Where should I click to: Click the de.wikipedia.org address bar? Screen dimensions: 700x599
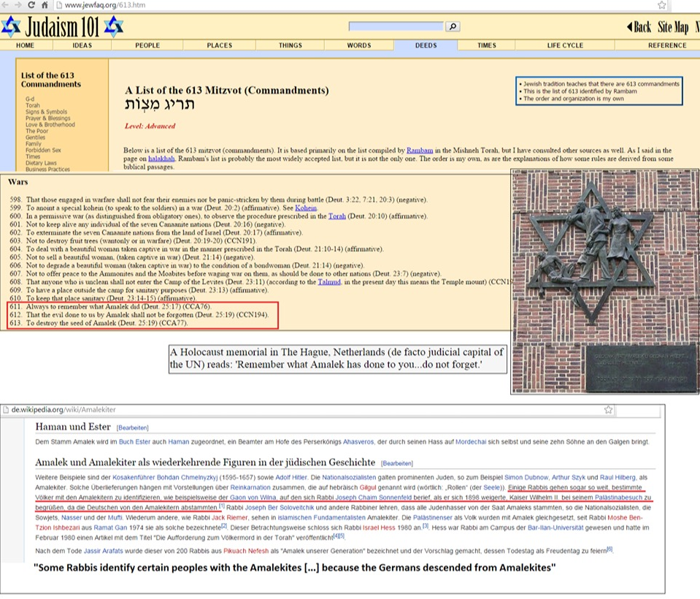click(x=64, y=410)
